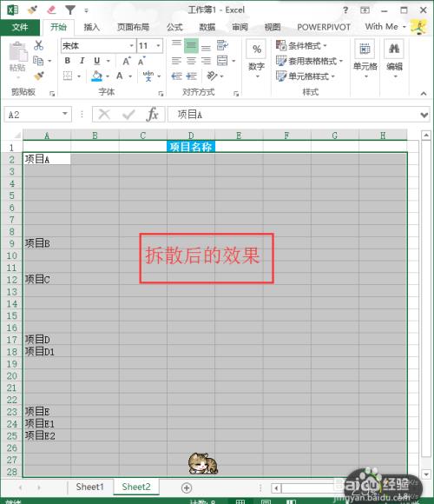Viewport: 434px width, 504px height.
Task: Click the Wrap Text icon
Action: tap(222, 45)
